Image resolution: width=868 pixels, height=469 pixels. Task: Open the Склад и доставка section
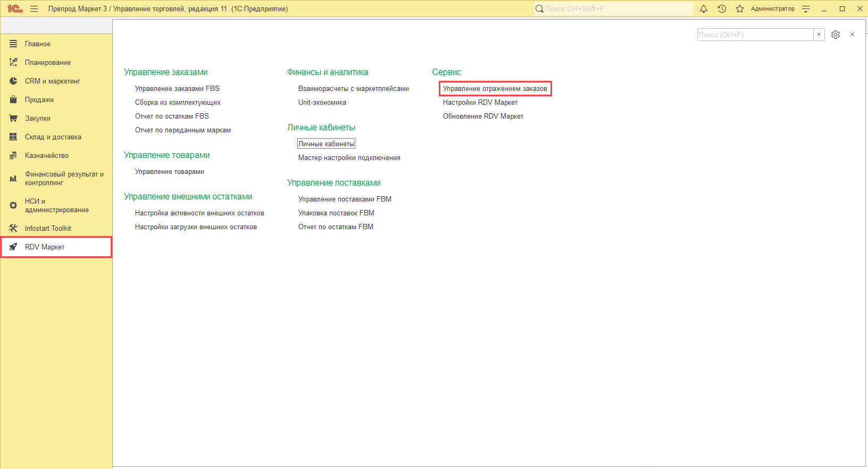56,137
